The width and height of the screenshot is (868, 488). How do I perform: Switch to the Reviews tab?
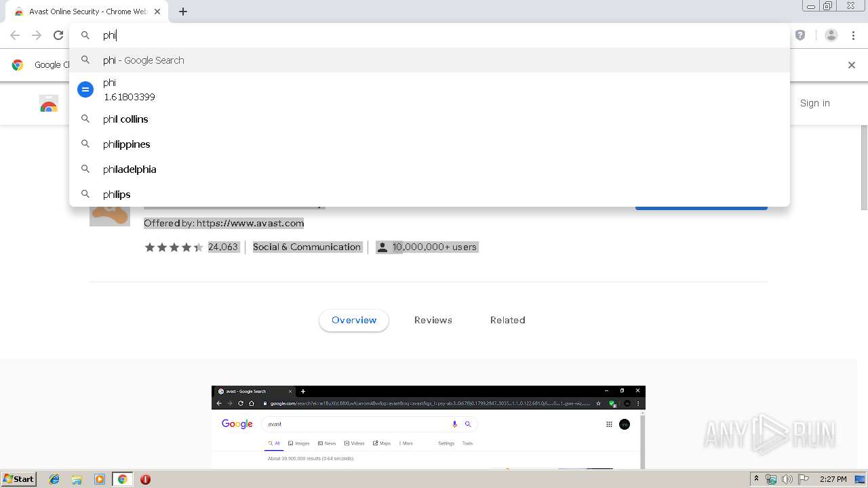click(433, 320)
